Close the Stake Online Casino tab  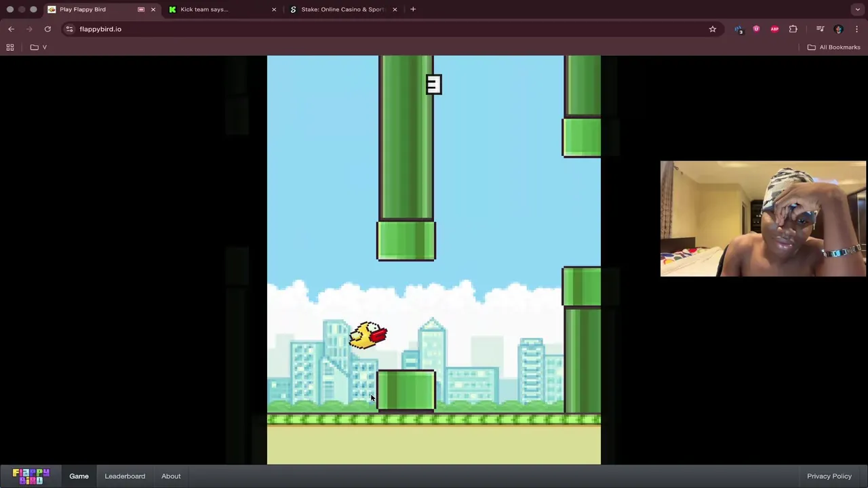(395, 9)
